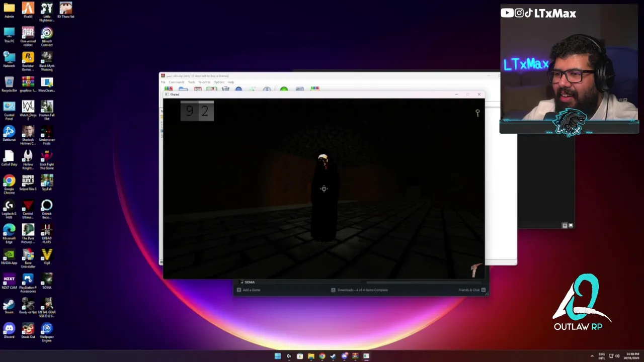Viewport: 644px width, 362px height.
Task: Open the Rockstar Games Launcher shortcut
Action: (28, 61)
